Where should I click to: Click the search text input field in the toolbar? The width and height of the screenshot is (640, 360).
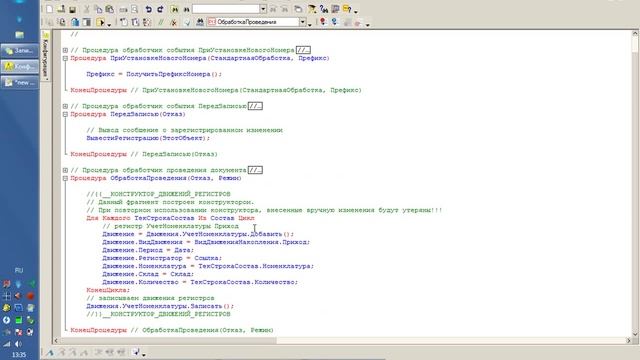click(226, 9)
